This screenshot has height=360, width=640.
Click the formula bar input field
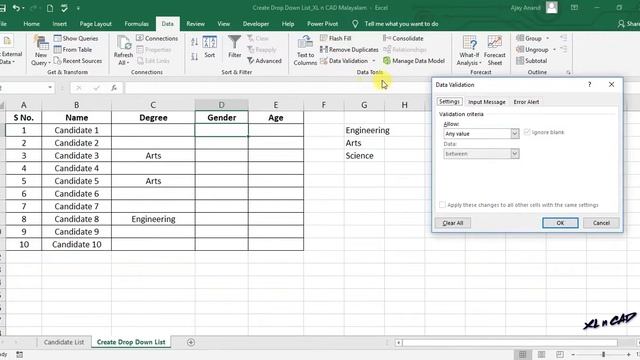click(x=278, y=88)
